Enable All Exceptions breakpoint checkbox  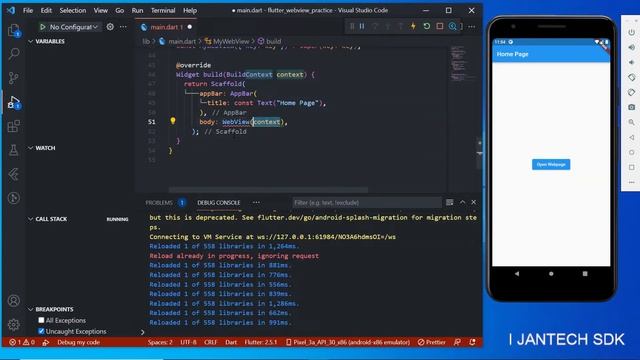click(x=41, y=320)
